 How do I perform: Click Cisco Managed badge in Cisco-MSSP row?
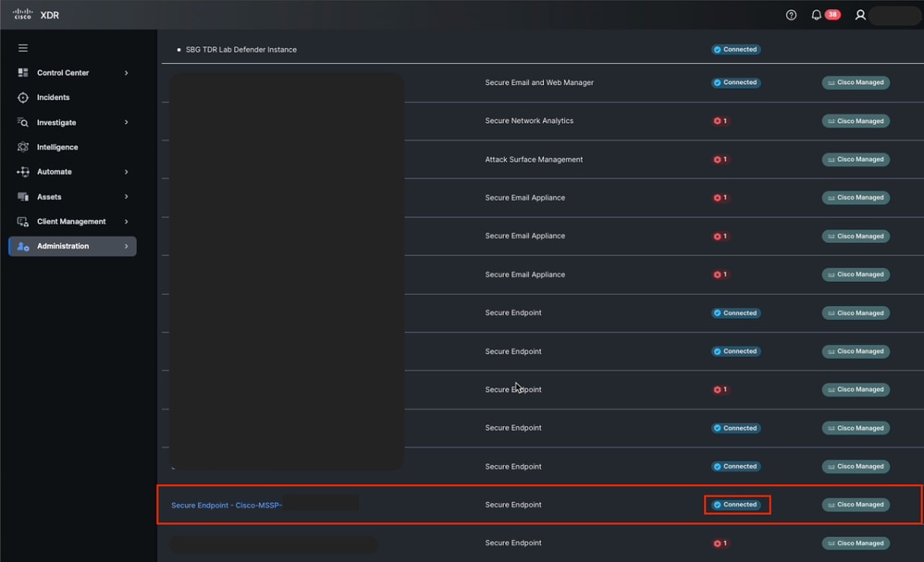pos(856,505)
